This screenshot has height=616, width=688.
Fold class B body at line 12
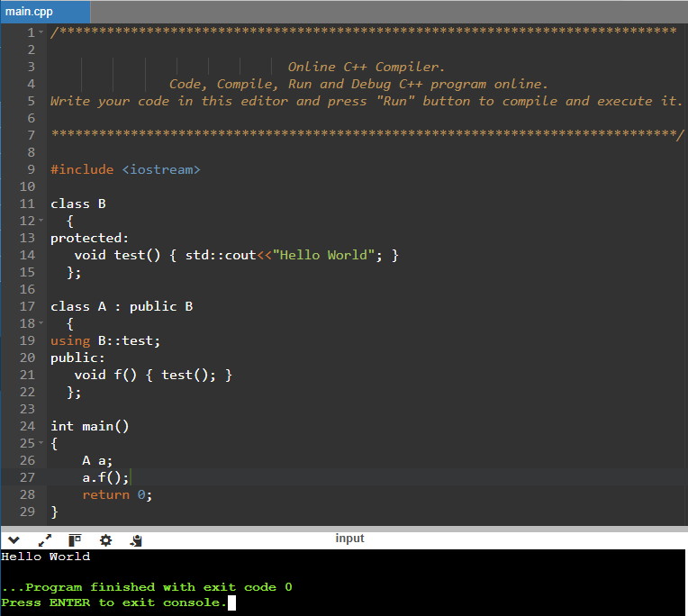[41, 221]
